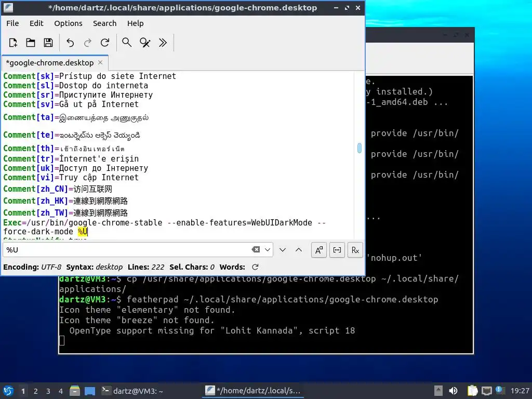Click the Syntax: desktop status entry

coord(95,267)
